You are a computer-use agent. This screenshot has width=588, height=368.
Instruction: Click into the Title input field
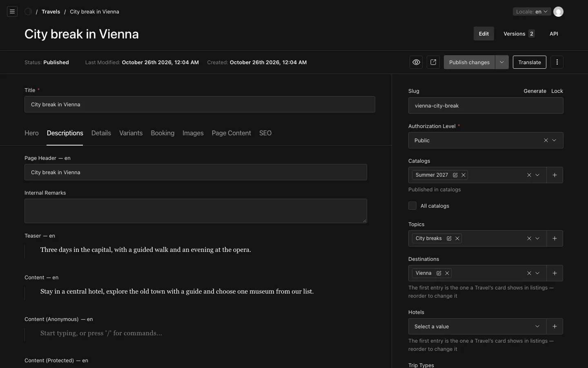click(x=200, y=104)
